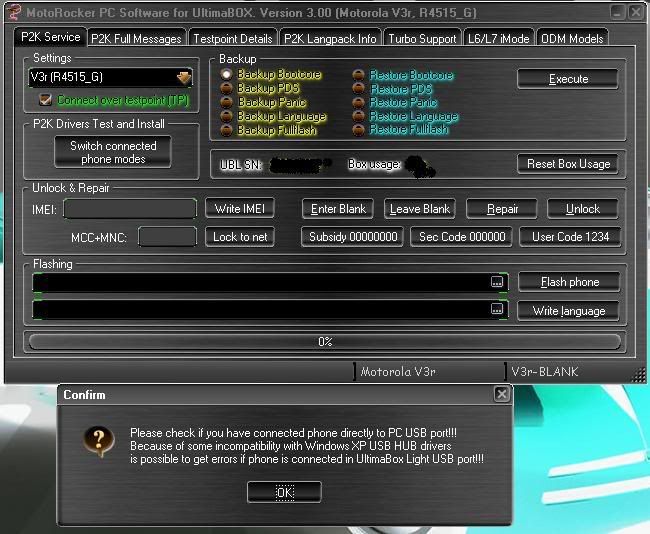Open the browse icon for flash file field
Image resolution: width=650 pixels, height=534 pixels.
pos(497,282)
